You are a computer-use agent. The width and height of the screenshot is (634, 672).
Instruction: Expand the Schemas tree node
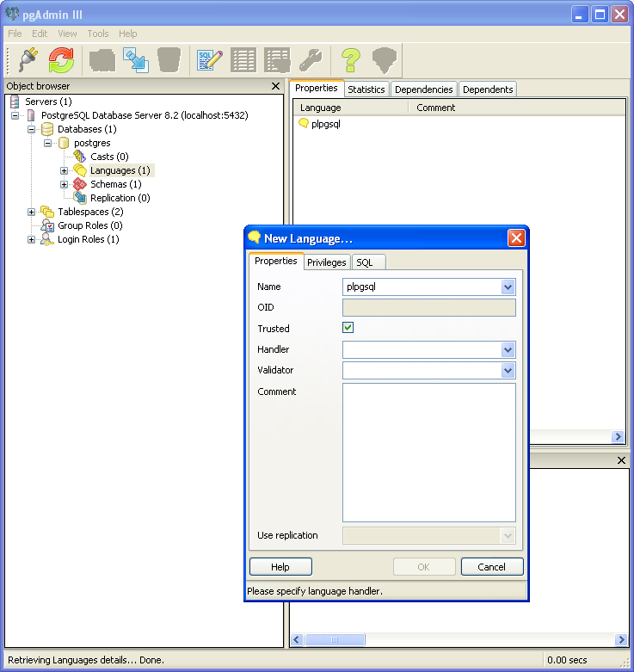tap(64, 184)
